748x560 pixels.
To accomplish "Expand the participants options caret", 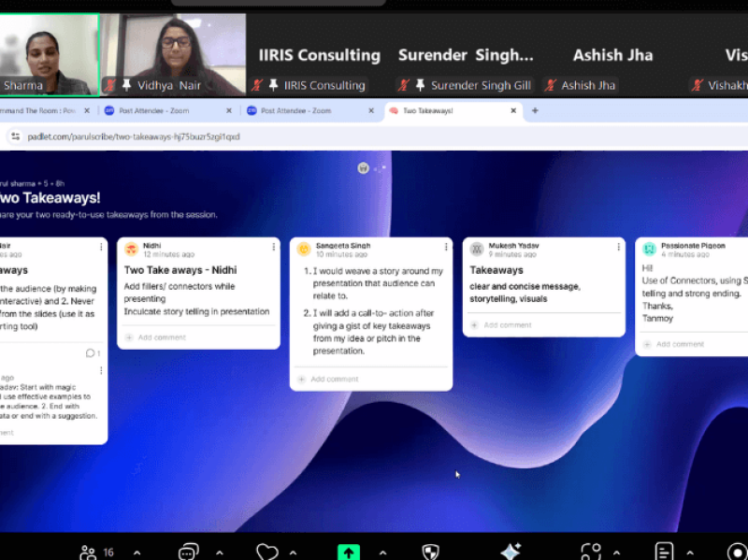I will click(x=137, y=553).
